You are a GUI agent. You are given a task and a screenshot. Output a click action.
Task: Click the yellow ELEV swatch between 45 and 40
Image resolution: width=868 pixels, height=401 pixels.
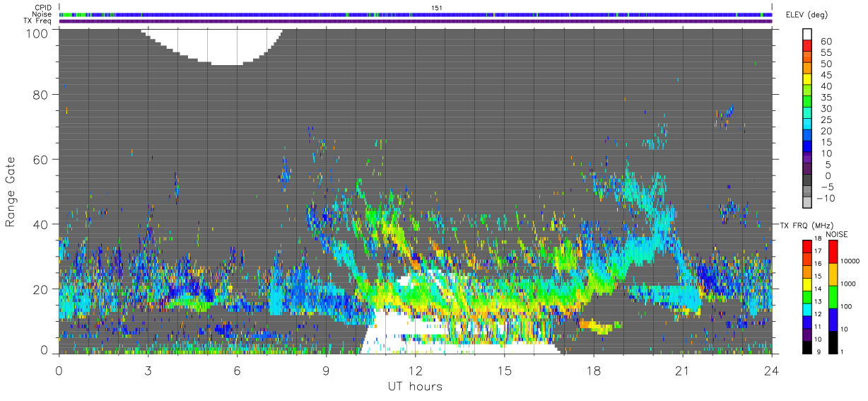(x=807, y=79)
